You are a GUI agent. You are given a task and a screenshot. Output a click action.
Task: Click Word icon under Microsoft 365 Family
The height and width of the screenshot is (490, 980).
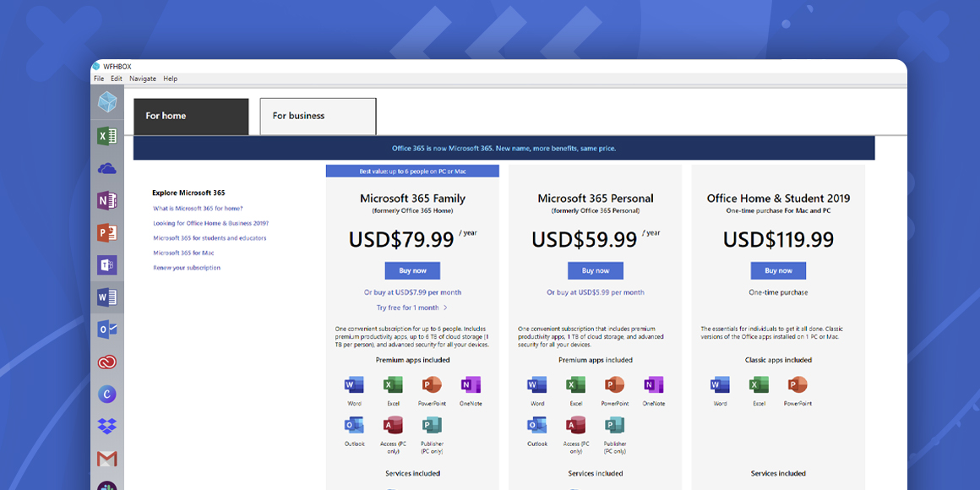pos(354,384)
